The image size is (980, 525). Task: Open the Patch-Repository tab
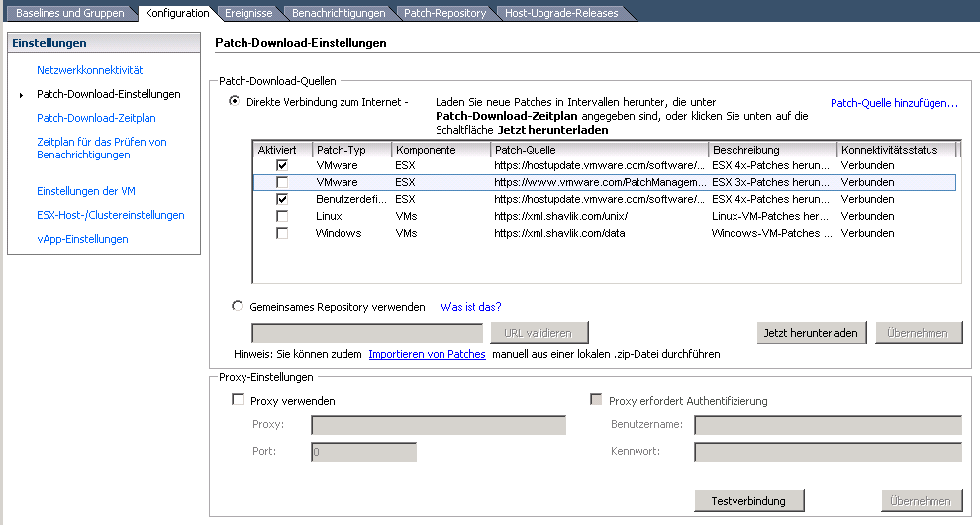click(x=444, y=13)
